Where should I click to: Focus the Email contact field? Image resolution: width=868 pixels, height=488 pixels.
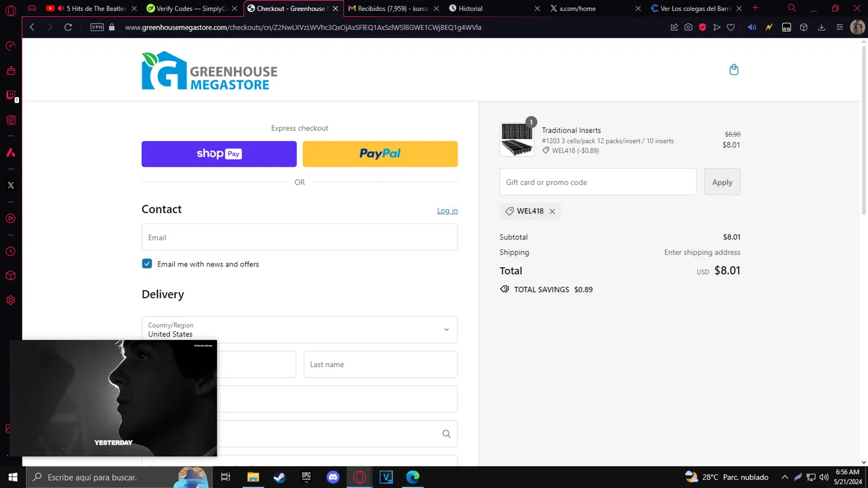point(300,237)
